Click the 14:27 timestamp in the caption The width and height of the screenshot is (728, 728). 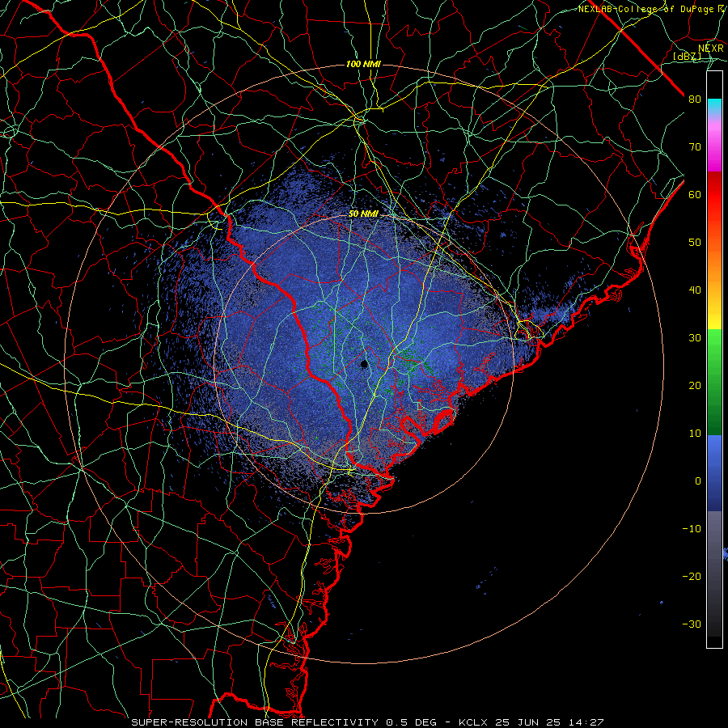588,722
